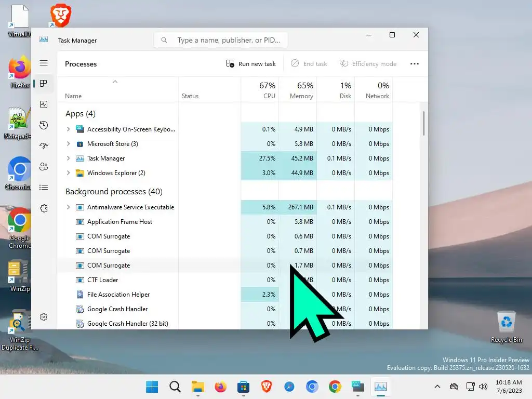532x399 pixels.
Task: Click the volume icon in system tray
Action: pos(483,387)
